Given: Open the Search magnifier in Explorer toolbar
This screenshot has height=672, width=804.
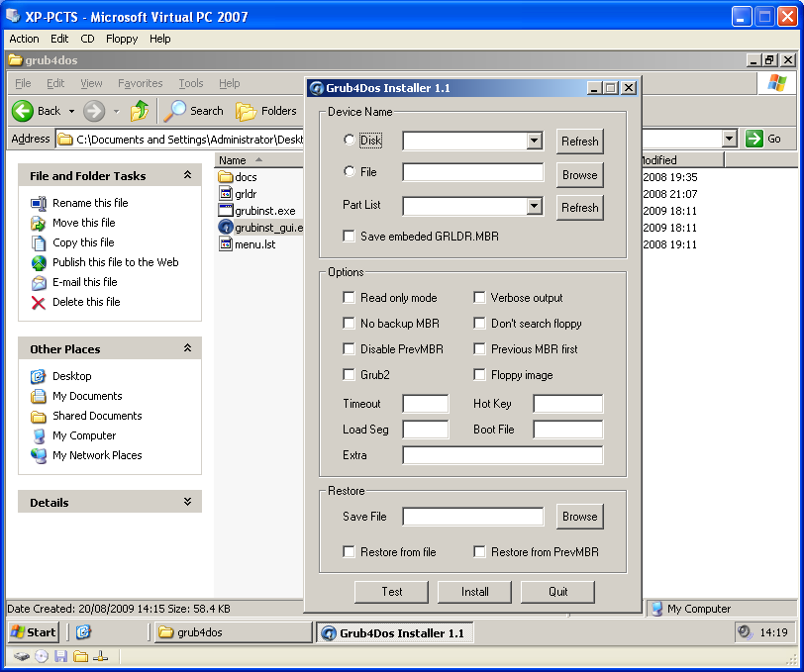Looking at the screenshot, I should [174, 111].
